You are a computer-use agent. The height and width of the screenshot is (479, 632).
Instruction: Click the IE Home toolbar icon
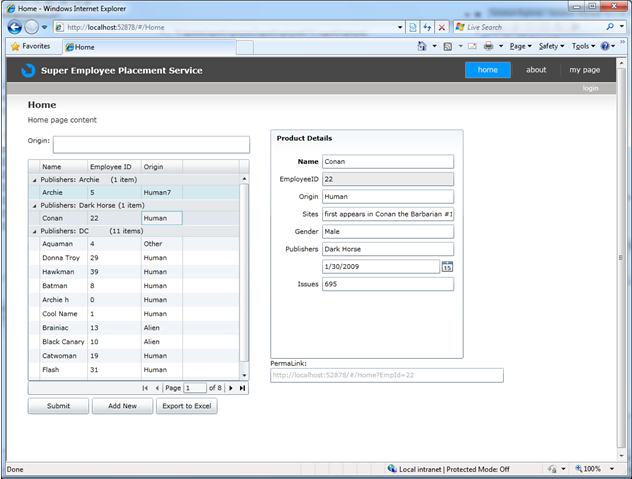pos(422,46)
